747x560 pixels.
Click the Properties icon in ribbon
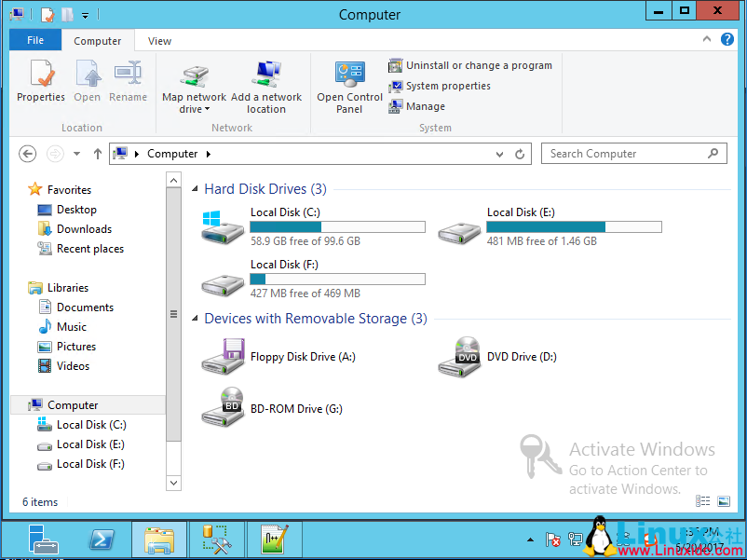click(x=41, y=75)
